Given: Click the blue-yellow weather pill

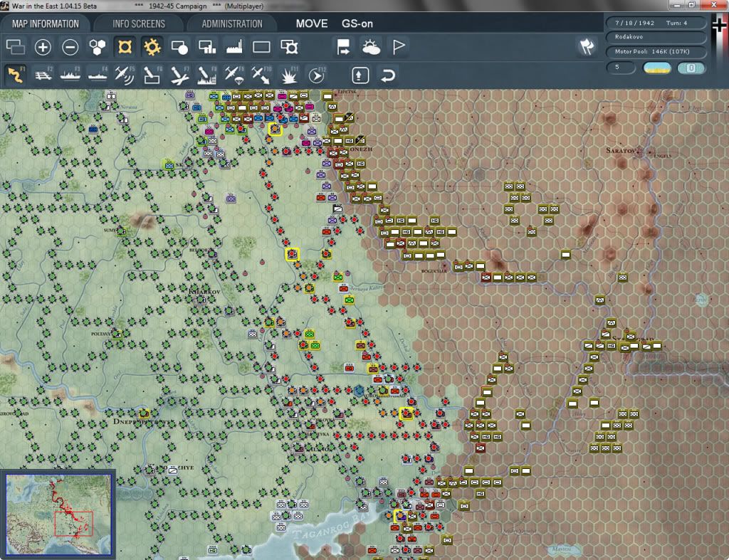Looking at the screenshot, I should click(657, 68).
